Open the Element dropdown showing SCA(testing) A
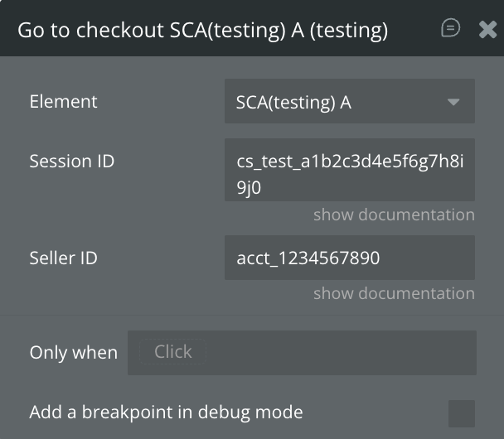The image size is (504, 439). click(x=349, y=102)
